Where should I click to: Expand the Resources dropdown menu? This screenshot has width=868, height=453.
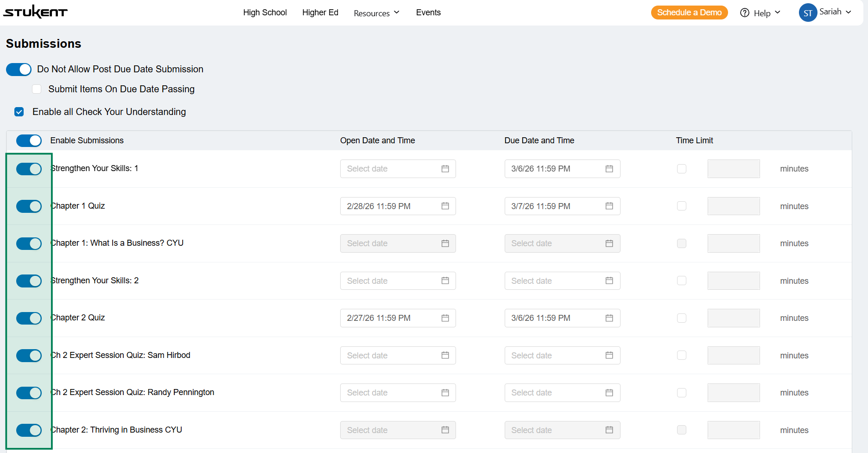(x=376, y=13)
